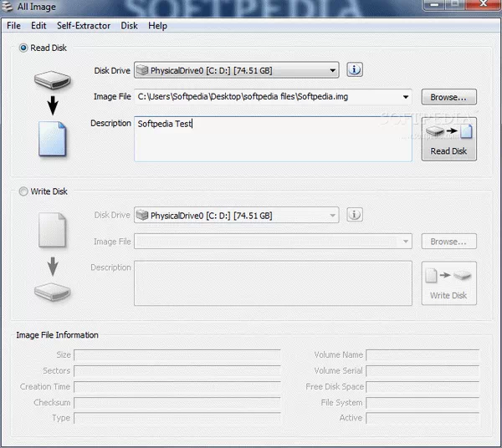
Task: Click the 'Image File Information' group heading
Action: (57, 335)
